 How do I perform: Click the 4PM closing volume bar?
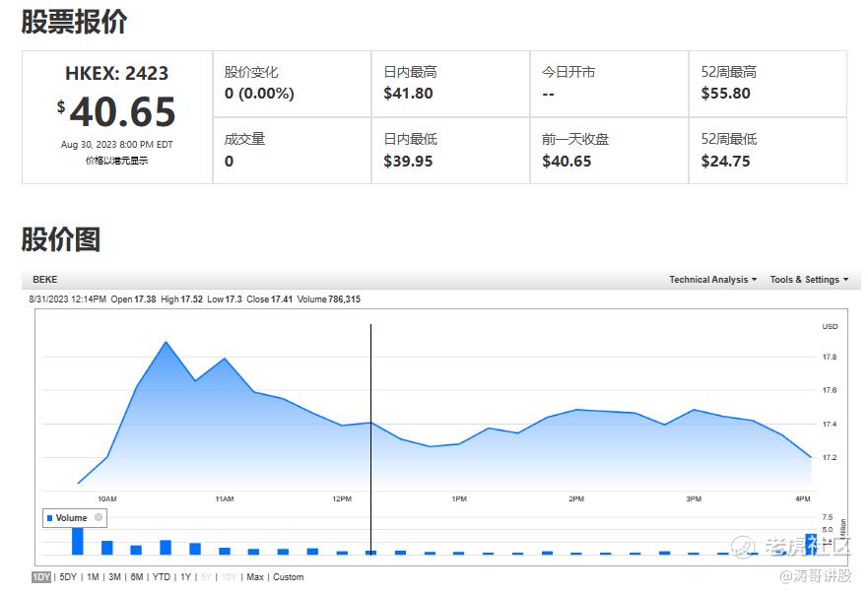pos(811,545)
